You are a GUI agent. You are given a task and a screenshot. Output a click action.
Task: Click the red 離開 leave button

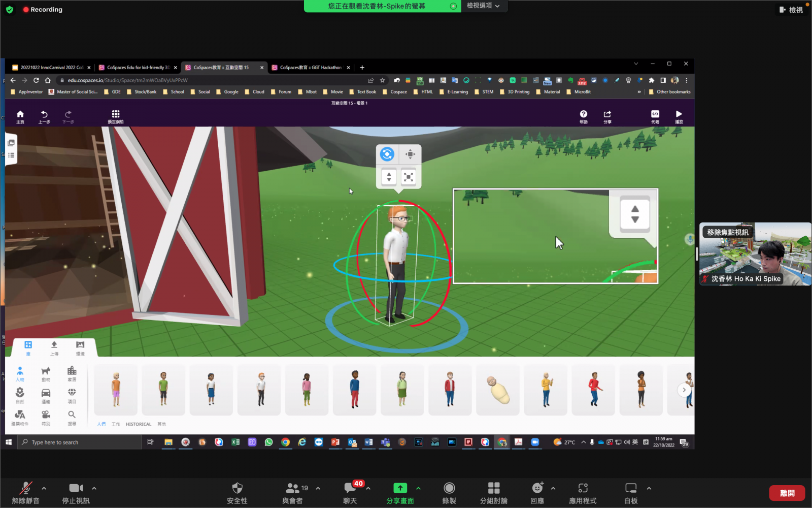pos(787,493)
